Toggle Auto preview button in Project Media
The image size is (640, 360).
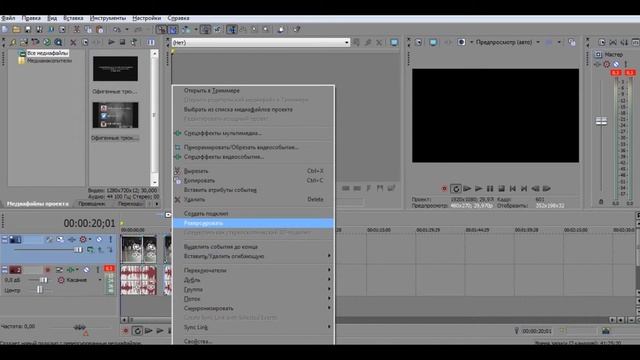tap(133, 42)
